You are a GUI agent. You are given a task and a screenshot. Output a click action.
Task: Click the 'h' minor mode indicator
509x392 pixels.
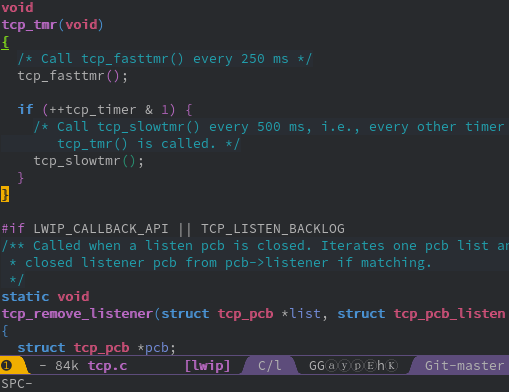click(x=381, y=366)
